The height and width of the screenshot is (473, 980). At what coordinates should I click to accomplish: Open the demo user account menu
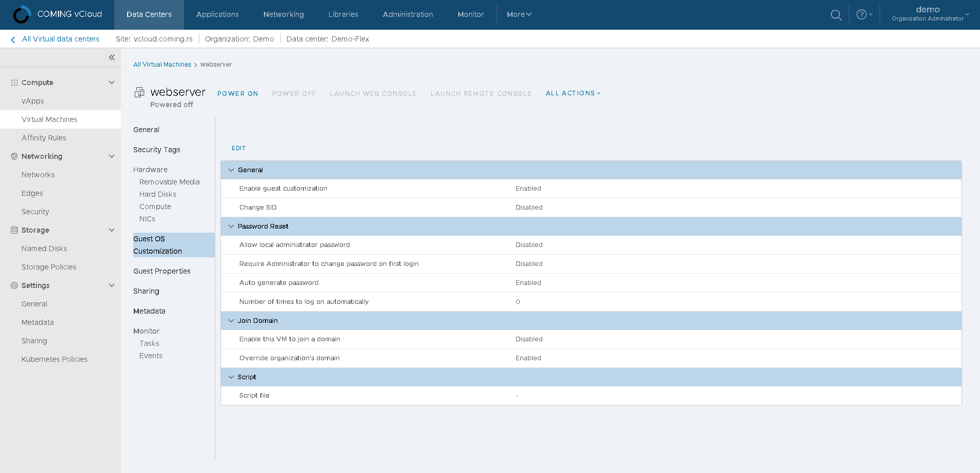930,14
